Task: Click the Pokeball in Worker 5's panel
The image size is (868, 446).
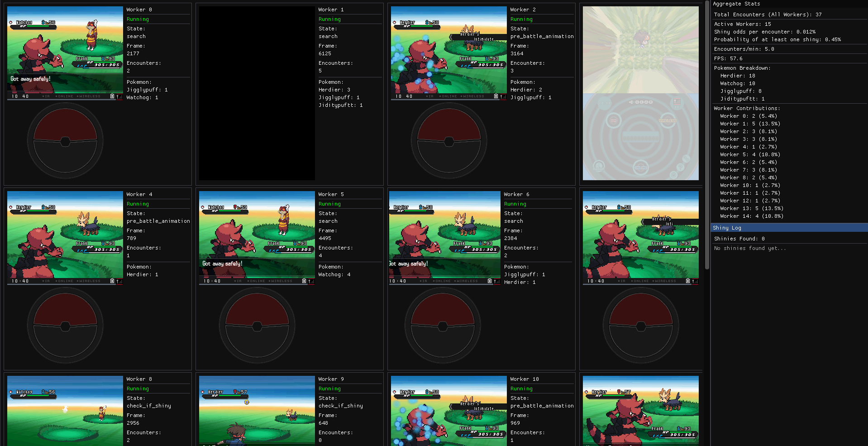Action: pyautogui.click(x=257, y=326)
